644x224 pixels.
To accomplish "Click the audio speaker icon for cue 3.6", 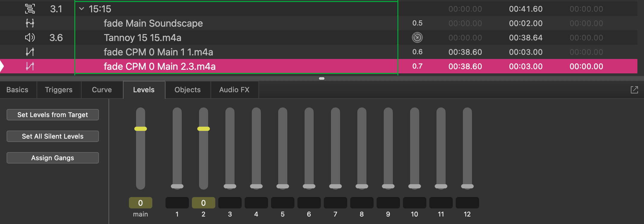I will pyautogui.click(x=30, y=38).
